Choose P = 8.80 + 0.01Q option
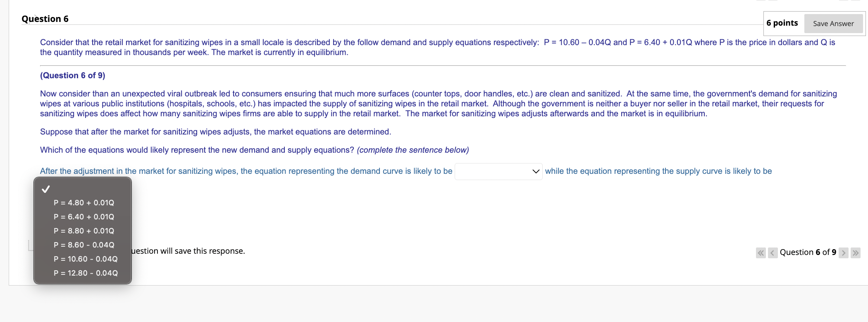The image size is (868, 322). 83,231
